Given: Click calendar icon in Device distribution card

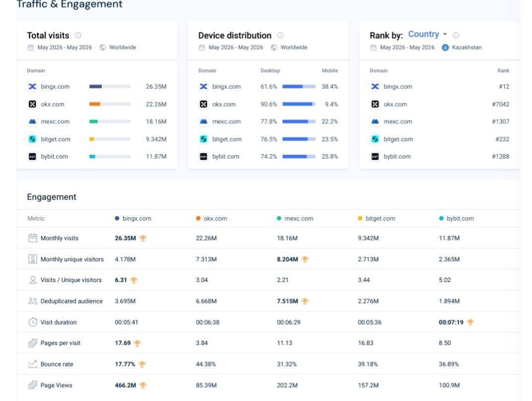Looking at the screenshot, I should 202,48.
